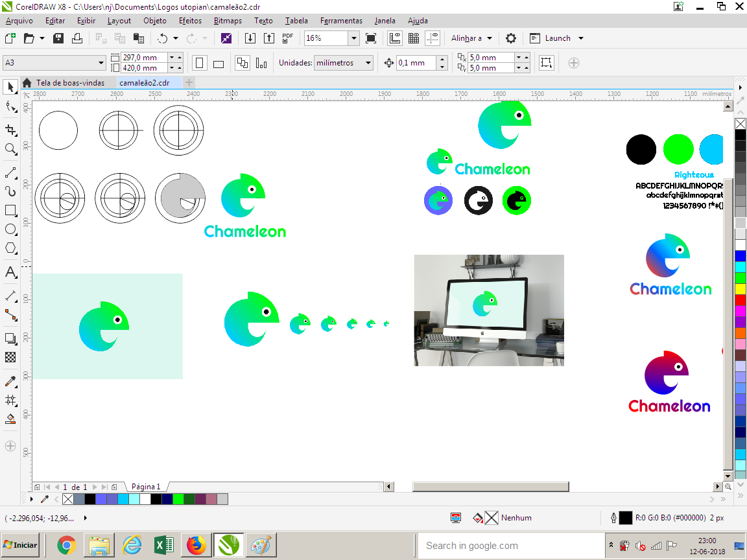Screen dimensions: 747x560
Task: Print the document
Action: pos(77,38)
